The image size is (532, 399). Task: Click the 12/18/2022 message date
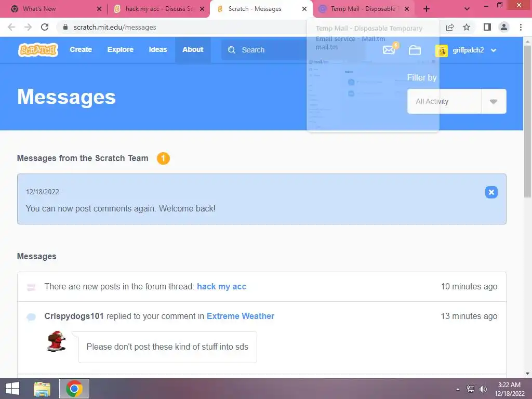[x=43, y=192]
